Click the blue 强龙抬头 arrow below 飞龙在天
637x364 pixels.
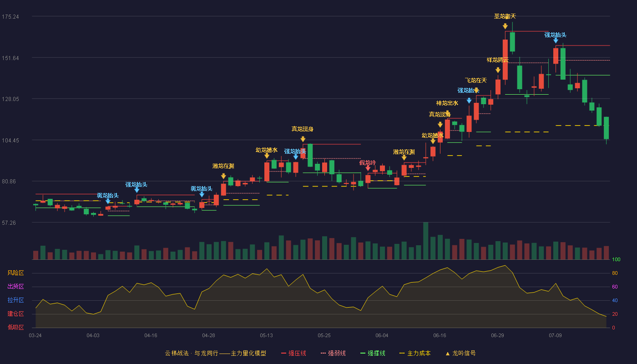[469, 101]
